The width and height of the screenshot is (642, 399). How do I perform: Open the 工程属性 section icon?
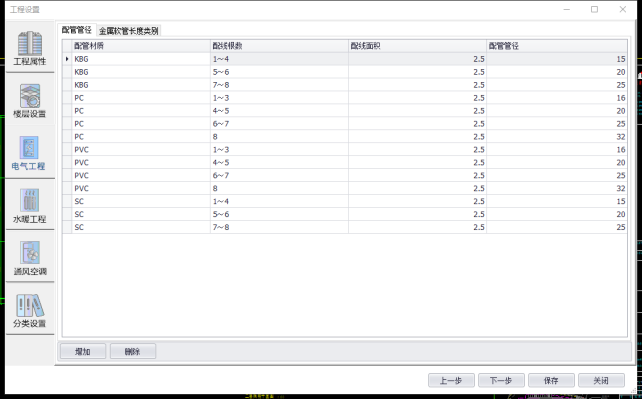(30, 47)
